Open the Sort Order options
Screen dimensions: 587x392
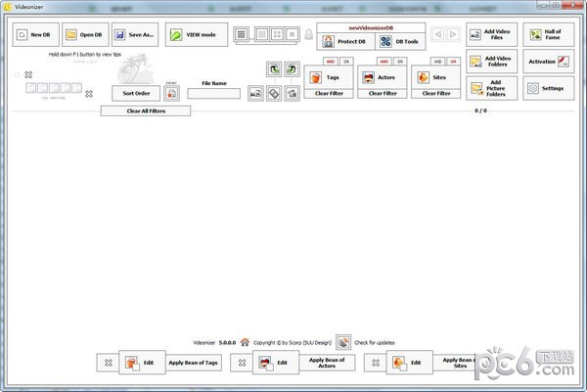(x=136, y=93)
